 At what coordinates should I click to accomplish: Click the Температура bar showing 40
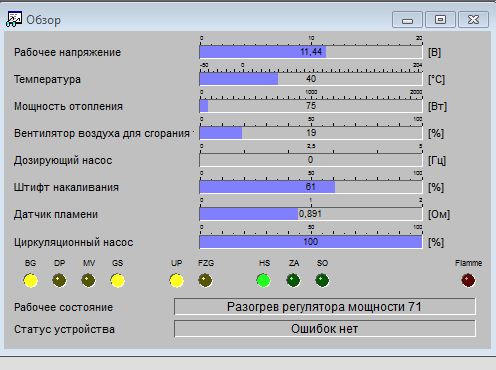pos(311,79)
